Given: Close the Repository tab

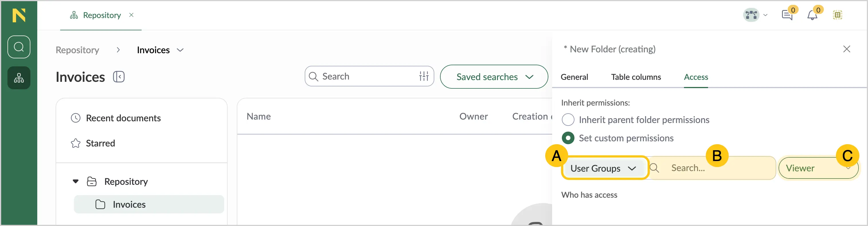Looking at the screenshot, I should coord(131,15).
